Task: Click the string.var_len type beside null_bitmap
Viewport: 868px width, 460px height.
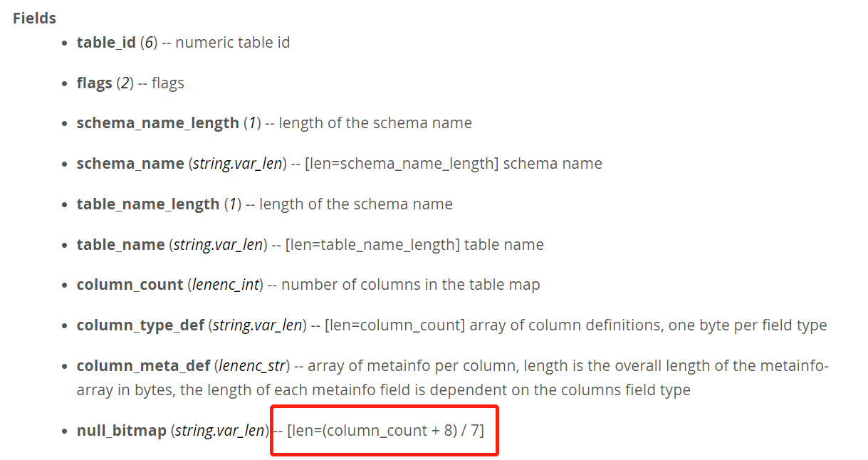Action: point(220,430)
